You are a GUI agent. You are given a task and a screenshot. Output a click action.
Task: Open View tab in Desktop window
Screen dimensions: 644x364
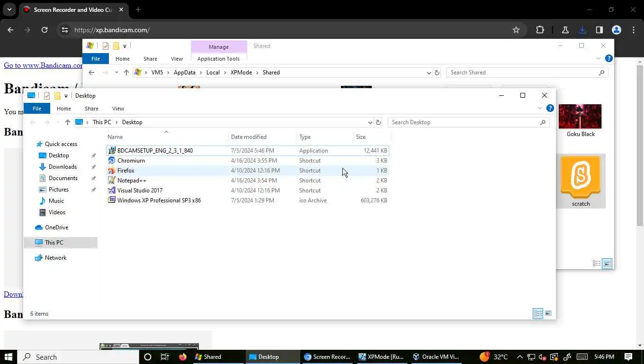[118, 109]
